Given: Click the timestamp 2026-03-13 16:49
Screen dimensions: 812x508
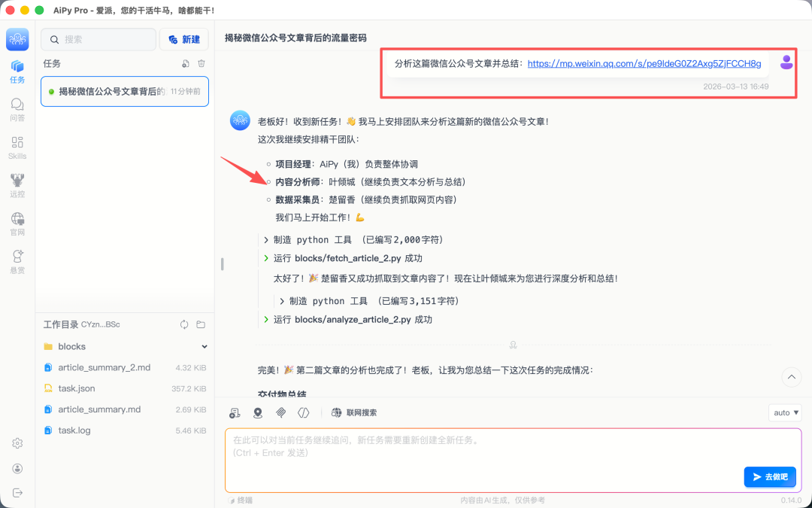Looking at the screenshot, I should point(736,87).
